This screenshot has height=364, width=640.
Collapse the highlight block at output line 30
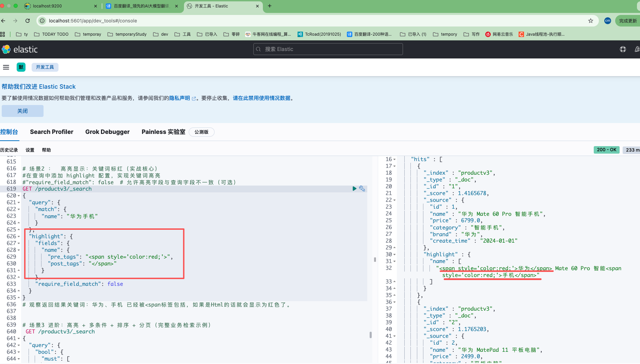coord(394,255)
